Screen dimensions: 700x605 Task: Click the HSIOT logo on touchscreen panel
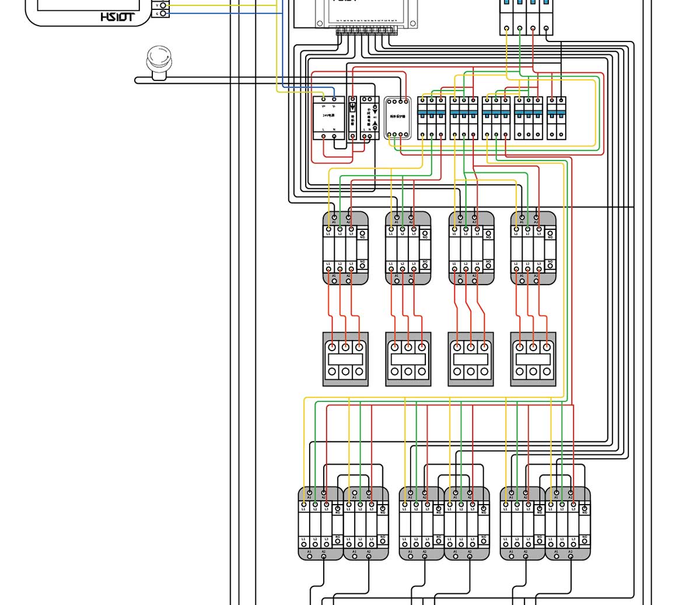117,17
